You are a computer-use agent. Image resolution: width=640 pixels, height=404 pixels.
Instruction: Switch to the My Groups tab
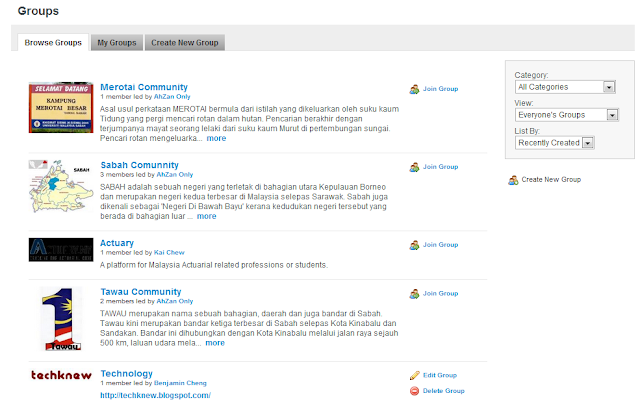coord(117,42)
